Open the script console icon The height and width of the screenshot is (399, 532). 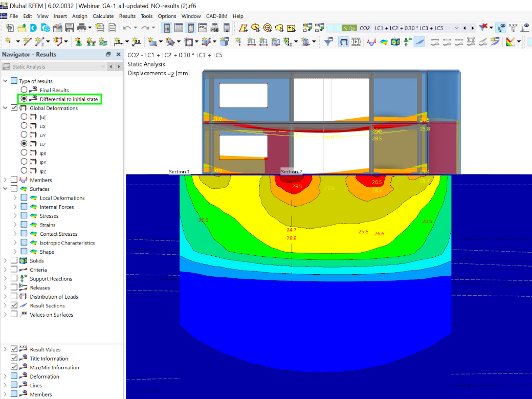[x=203, y=28]
